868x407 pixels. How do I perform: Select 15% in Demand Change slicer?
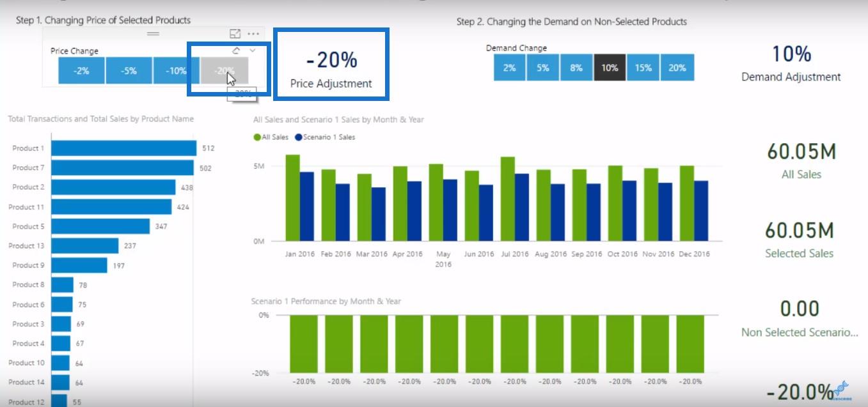pyautogui.click(x=643, y=67)
